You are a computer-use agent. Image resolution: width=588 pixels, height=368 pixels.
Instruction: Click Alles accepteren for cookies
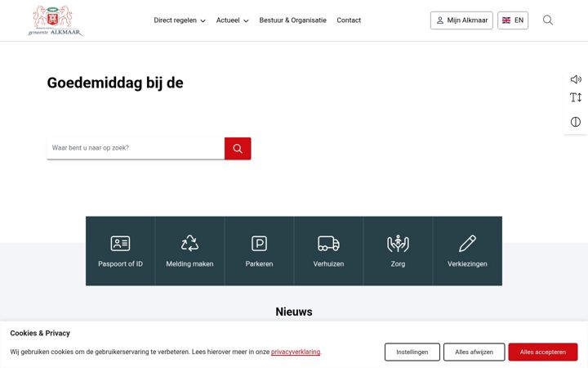[542, 352]
